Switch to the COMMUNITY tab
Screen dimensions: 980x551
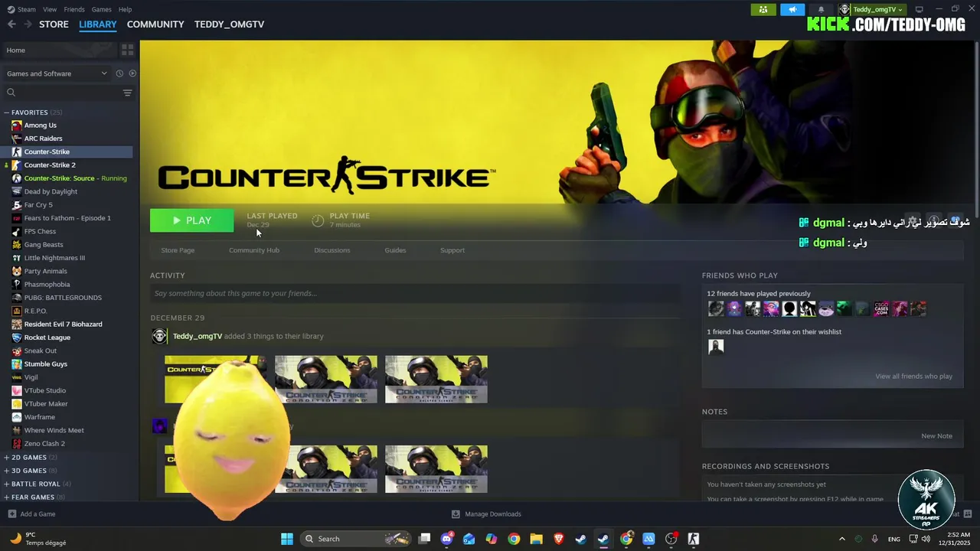click(155, 24)
